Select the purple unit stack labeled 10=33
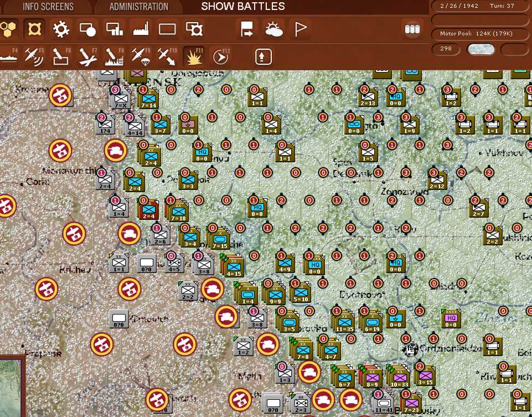 [399, 377]
